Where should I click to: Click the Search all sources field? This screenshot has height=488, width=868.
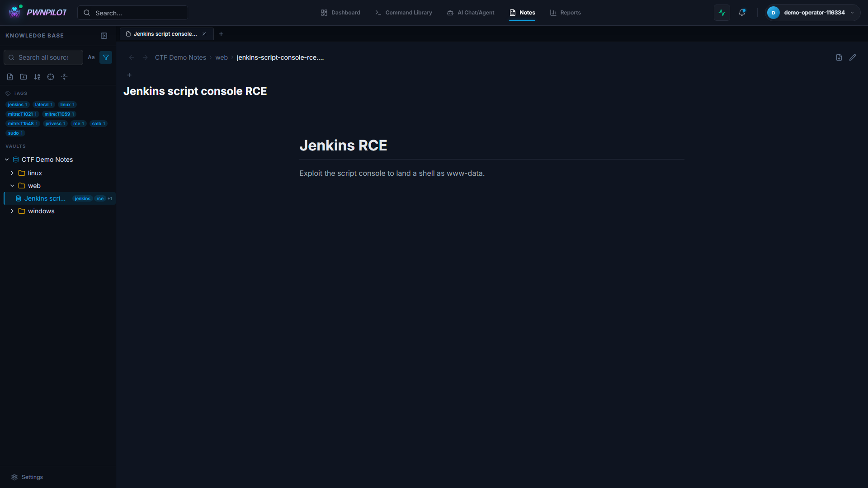tap(43, 57)
